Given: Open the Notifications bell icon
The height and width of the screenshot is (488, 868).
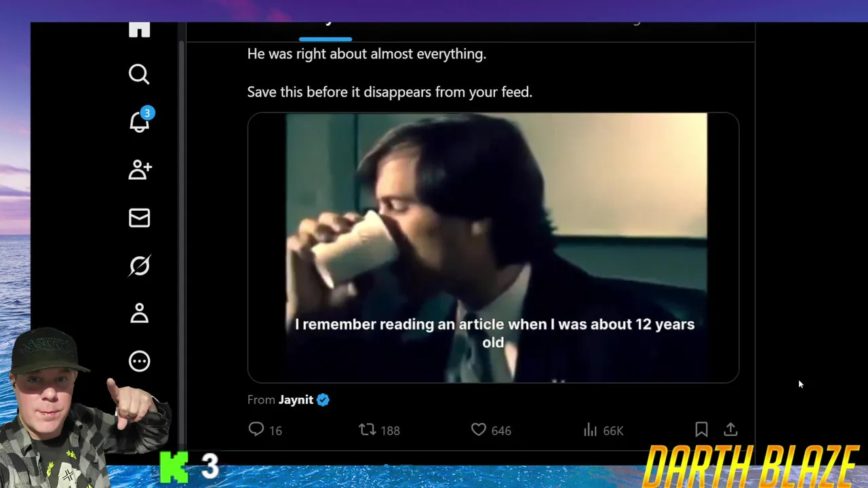Looking at the screenshot, I should point(140,121).
